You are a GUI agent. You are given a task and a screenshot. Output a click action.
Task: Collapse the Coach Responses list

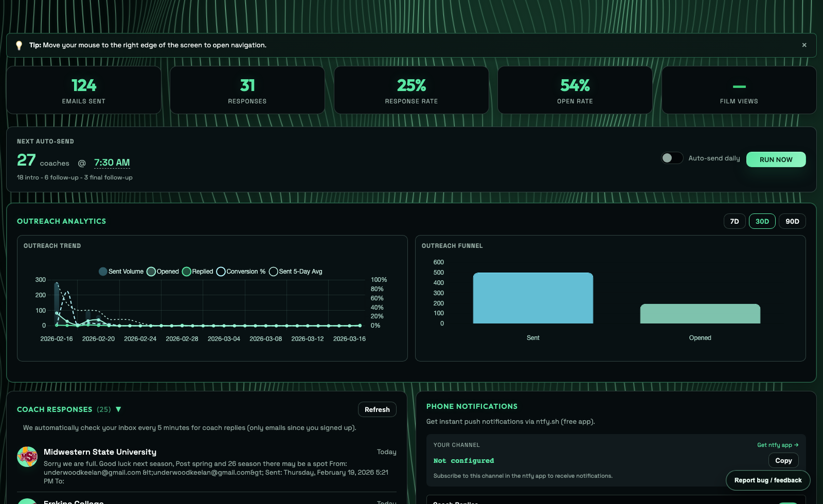[x=119, y=409]
